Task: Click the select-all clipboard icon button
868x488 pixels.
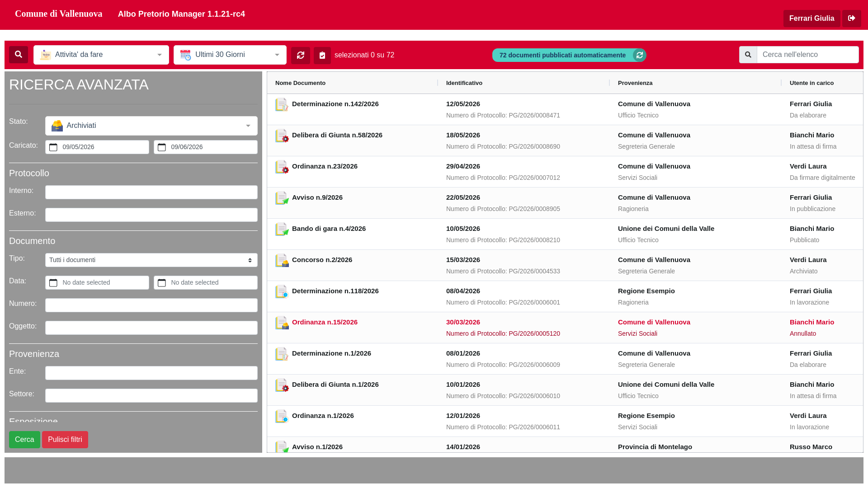Action: 322,55
